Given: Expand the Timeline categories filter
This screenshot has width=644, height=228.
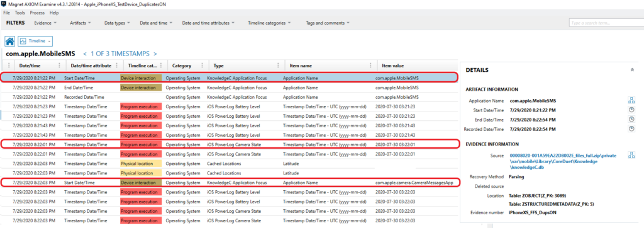Looking at the screenshot, I should point(269,23).
